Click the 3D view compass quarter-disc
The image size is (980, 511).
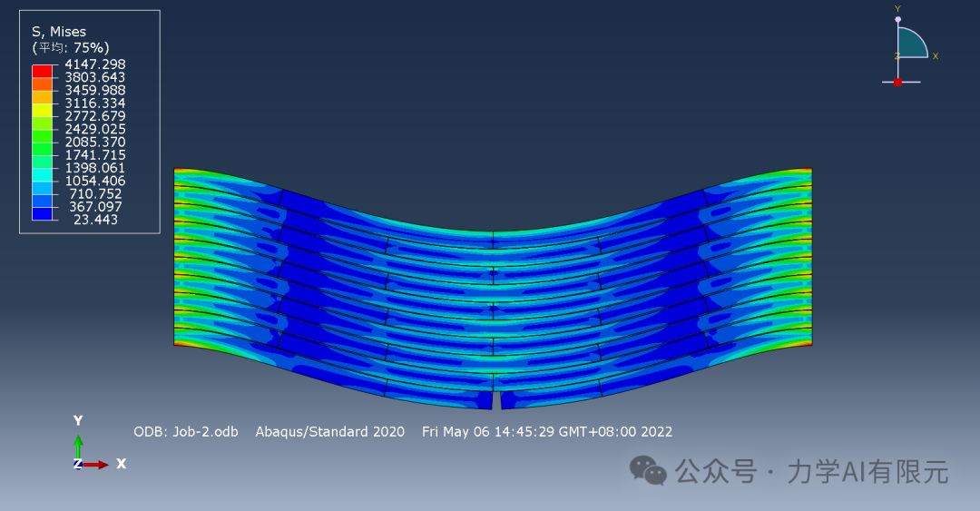(x=911, y=44)
